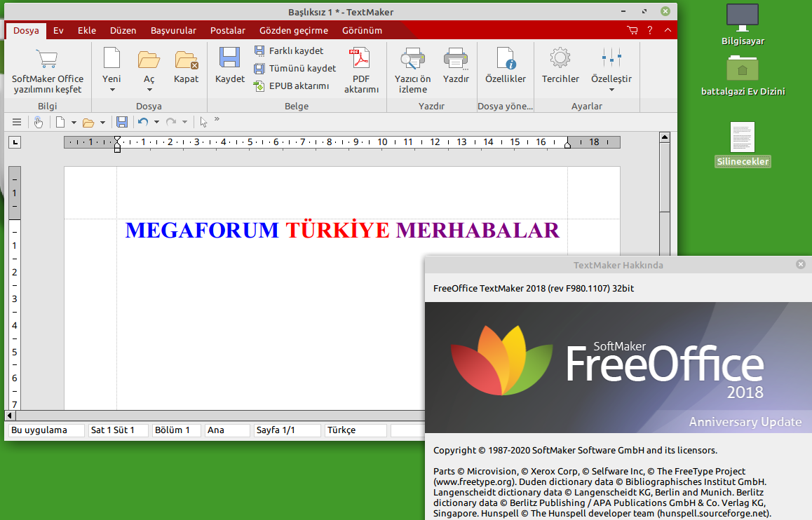Undo last action with blue arrow

point(144,122)
